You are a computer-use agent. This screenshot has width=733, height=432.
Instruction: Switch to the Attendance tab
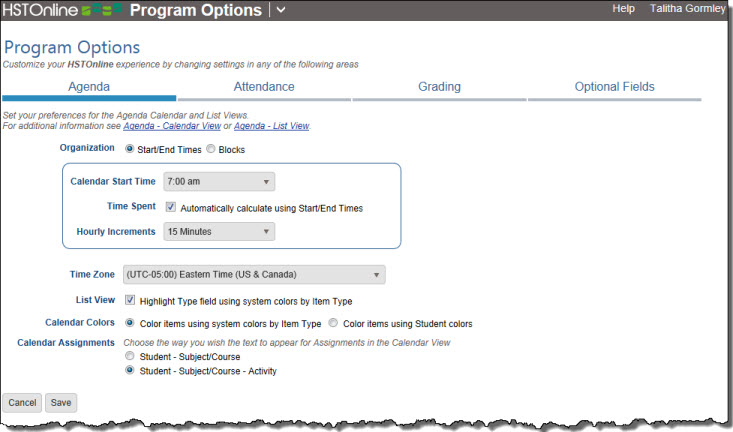tap(264, 86)
